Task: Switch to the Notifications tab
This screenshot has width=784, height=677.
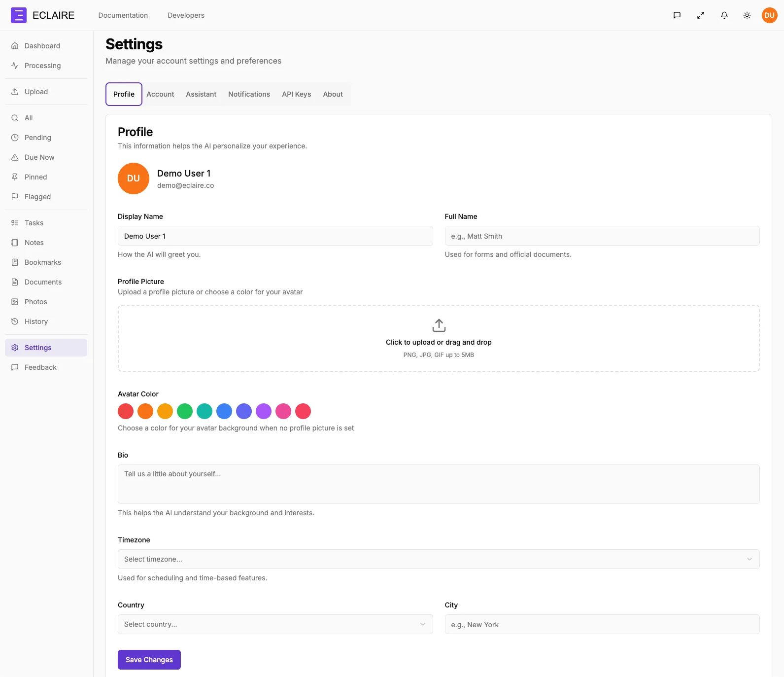Action: click(x=249, y=94)
